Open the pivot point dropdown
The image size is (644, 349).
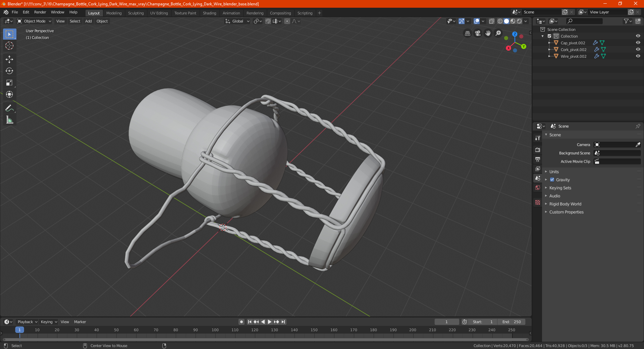click(258, 21)
